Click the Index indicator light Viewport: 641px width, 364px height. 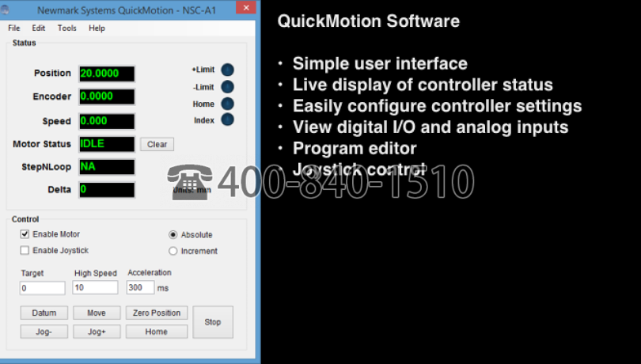[x=228, y=119]
